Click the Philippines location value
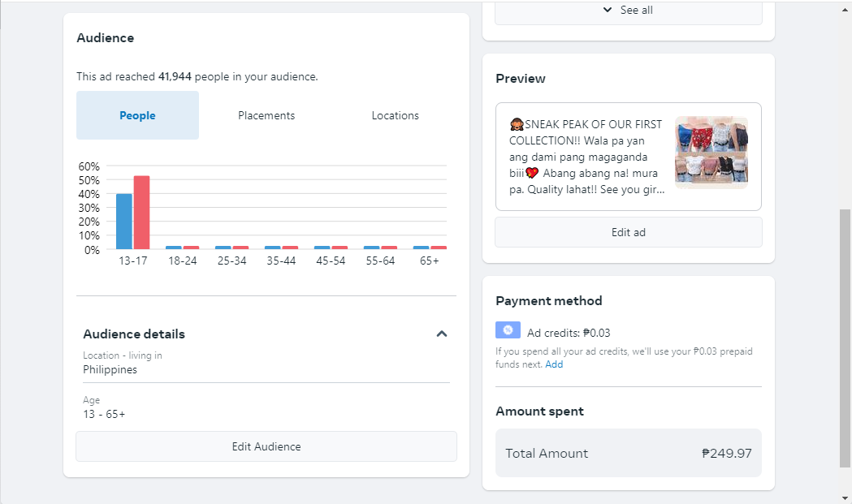This screenshot has width=852, height=504. [110, 369]
